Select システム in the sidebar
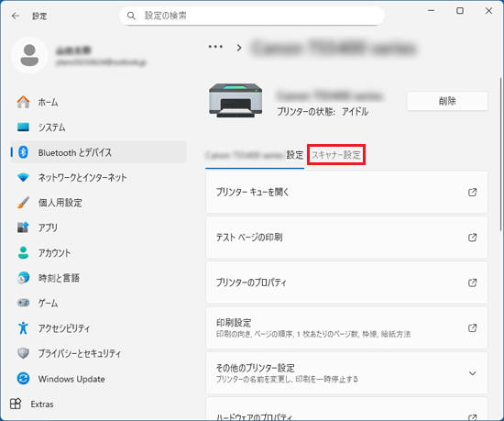 98,127
